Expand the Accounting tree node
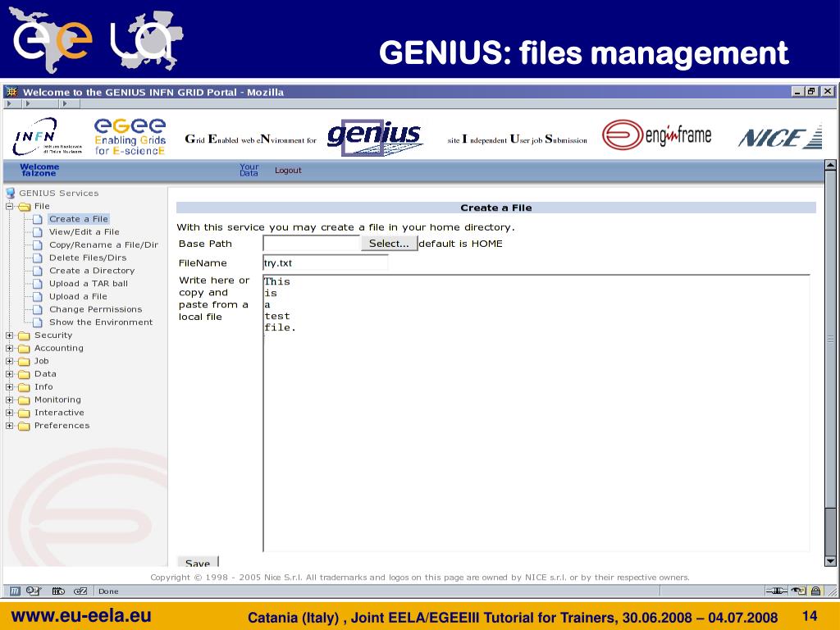The image size is (840, 630). pos(9,348)
